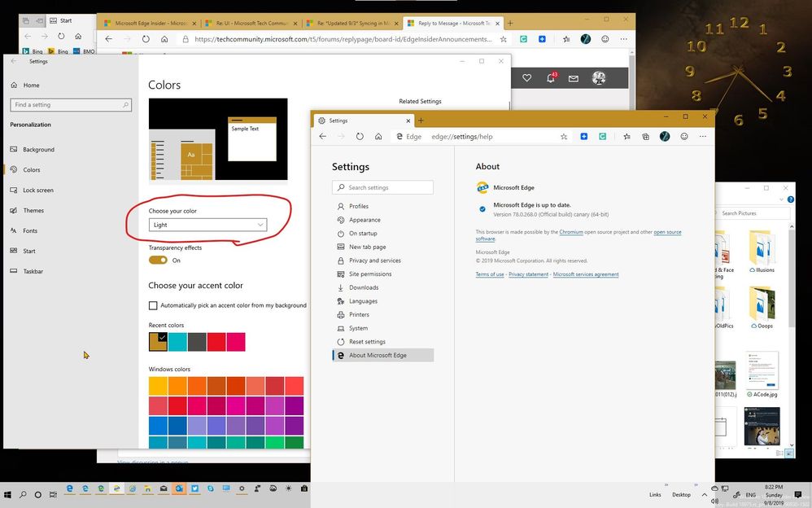The image size is (812, 508).
Task: Click the smiley feedback icon in Edge Settings window
Action: coord(684,136)
